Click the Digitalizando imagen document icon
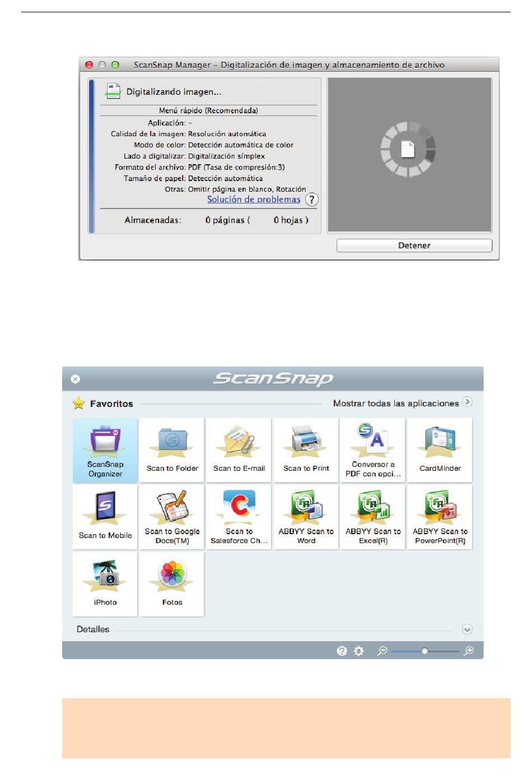The height and width of the screenshot is (783, 532). click(x=114, y=91)
